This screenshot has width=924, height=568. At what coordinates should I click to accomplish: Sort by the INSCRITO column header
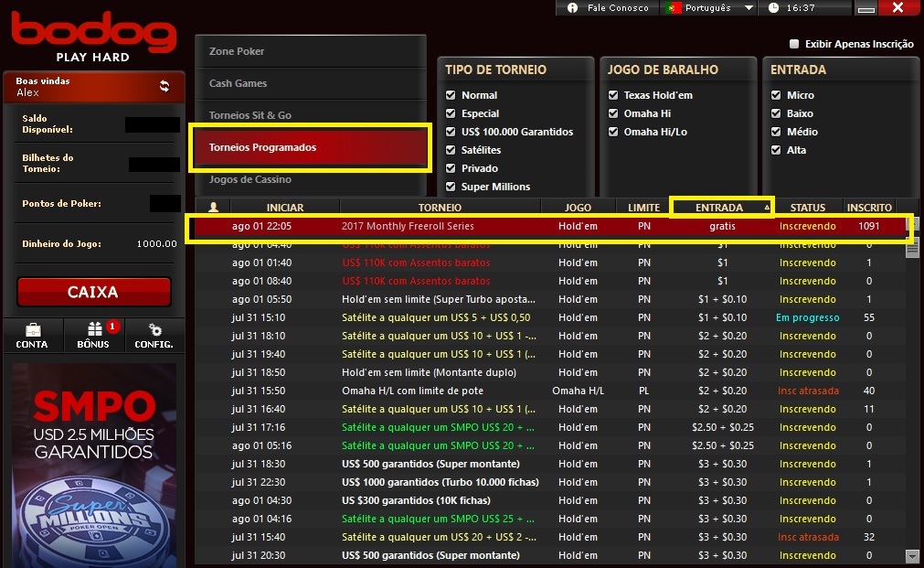click(x=869, y=207)
